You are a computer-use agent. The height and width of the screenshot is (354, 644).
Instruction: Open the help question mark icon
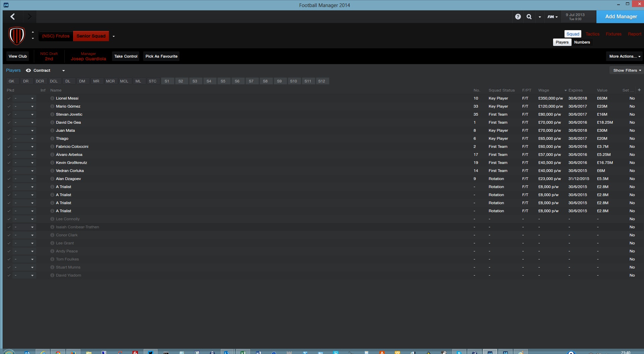pos(518,16)
